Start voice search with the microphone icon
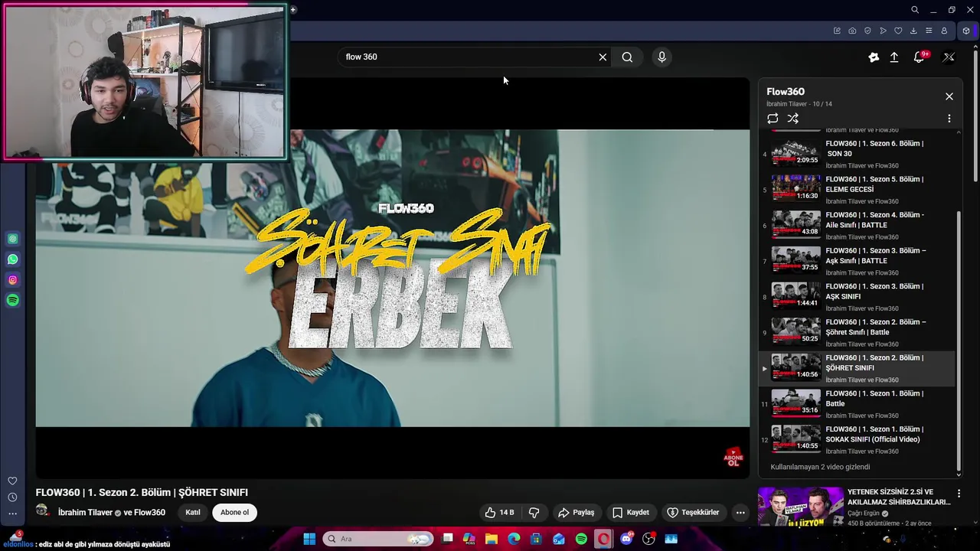Screen dimensions: 980x551 coord(662,57)
